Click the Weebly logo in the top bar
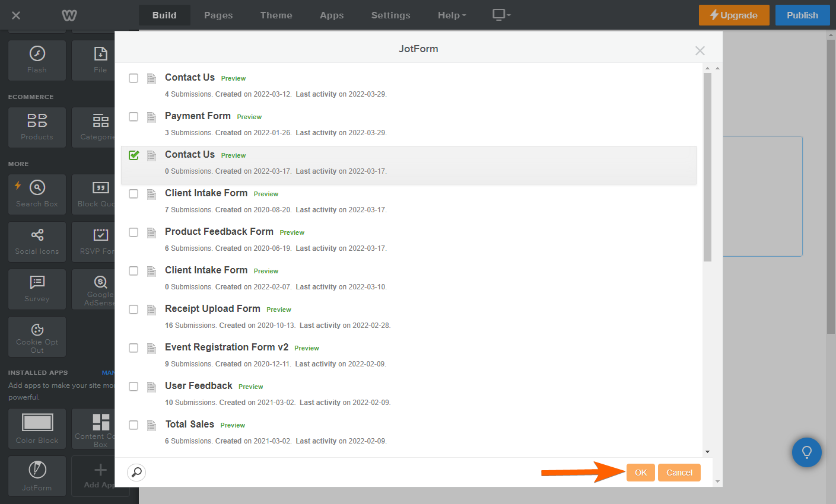 tap(69, 15)
